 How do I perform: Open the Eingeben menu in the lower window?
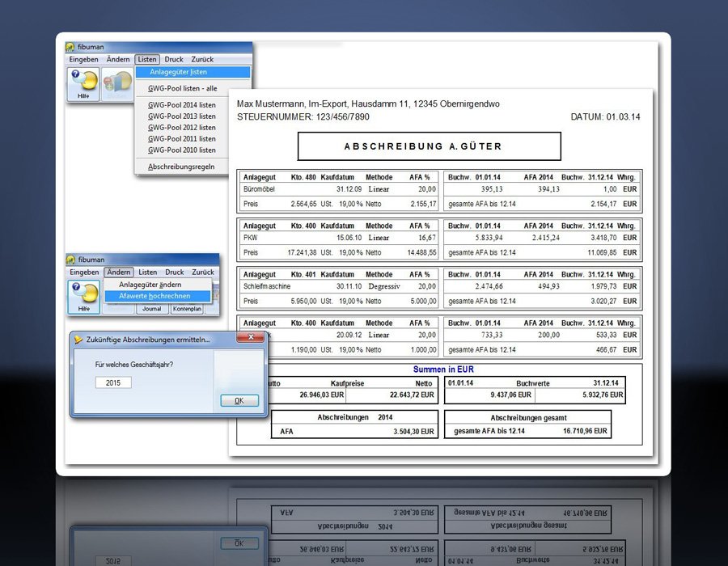[x=84, y=272]
